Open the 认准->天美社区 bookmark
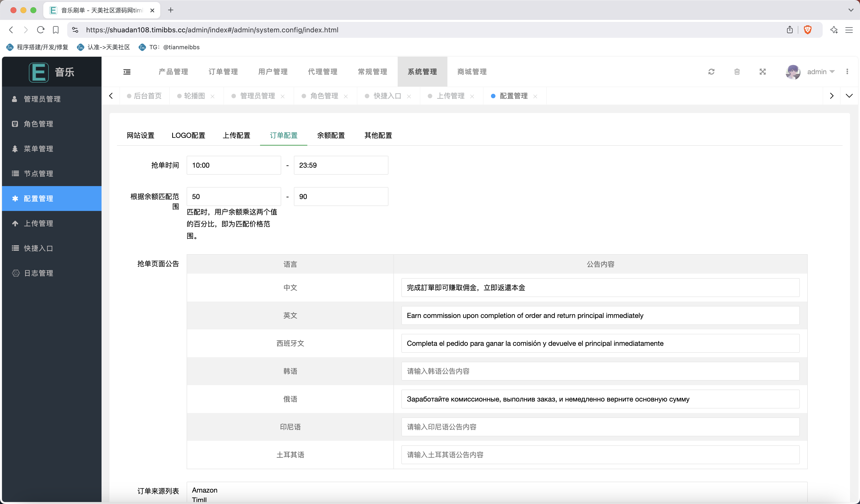 (x=104, y=47)
